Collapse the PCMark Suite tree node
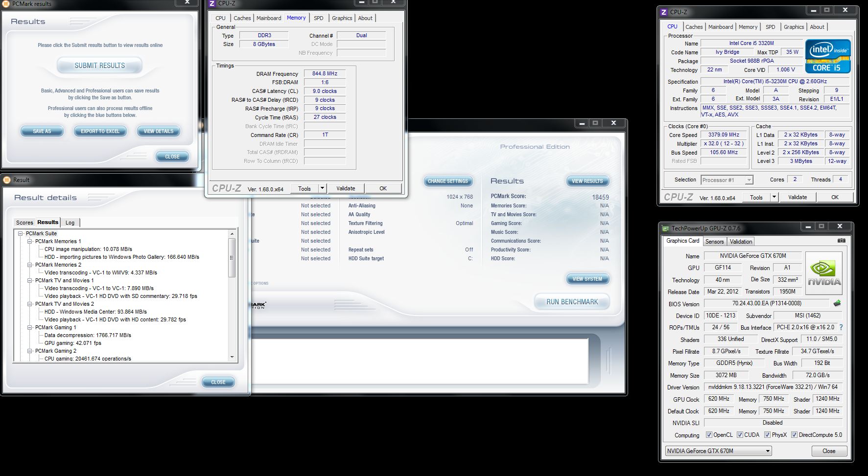868x476 pixels. pyautogui.click(x=21, y=234)
